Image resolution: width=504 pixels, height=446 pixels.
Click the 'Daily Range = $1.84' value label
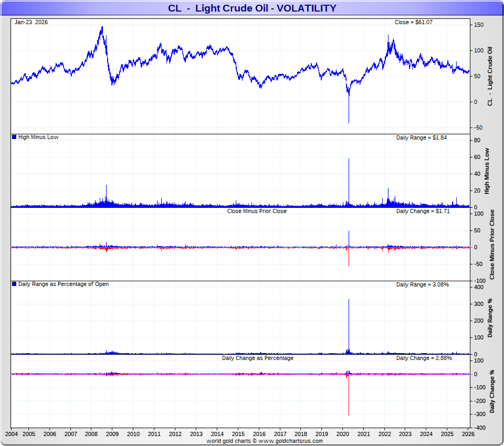coord(422,137)
